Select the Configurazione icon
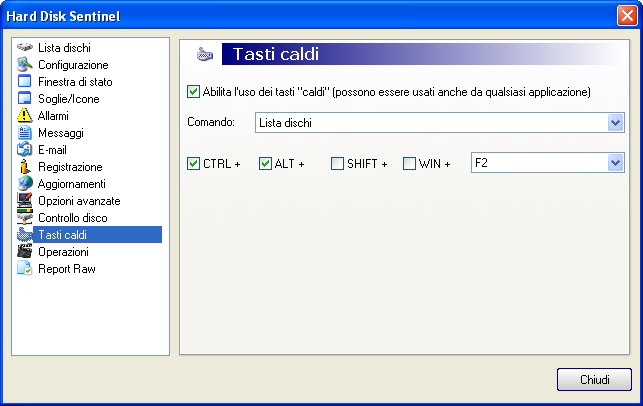Screen dimensions: 643x406 pos(25,64)
